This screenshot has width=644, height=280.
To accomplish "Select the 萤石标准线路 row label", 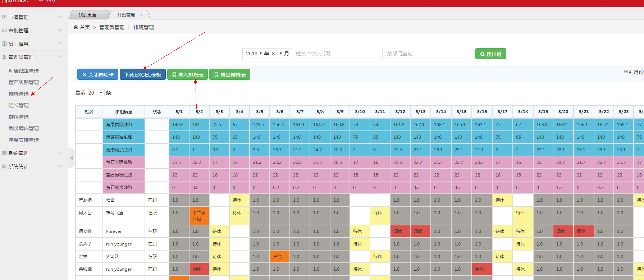I will pyautogui.click(x=124, y=175).
